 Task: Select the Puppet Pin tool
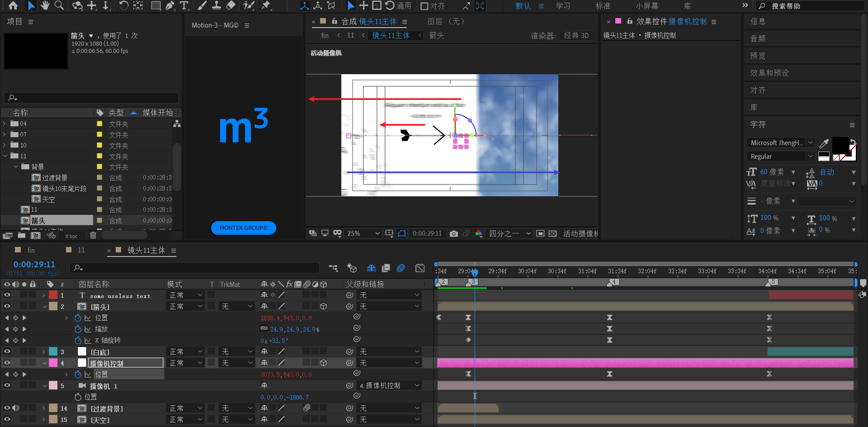click(266, 5)
